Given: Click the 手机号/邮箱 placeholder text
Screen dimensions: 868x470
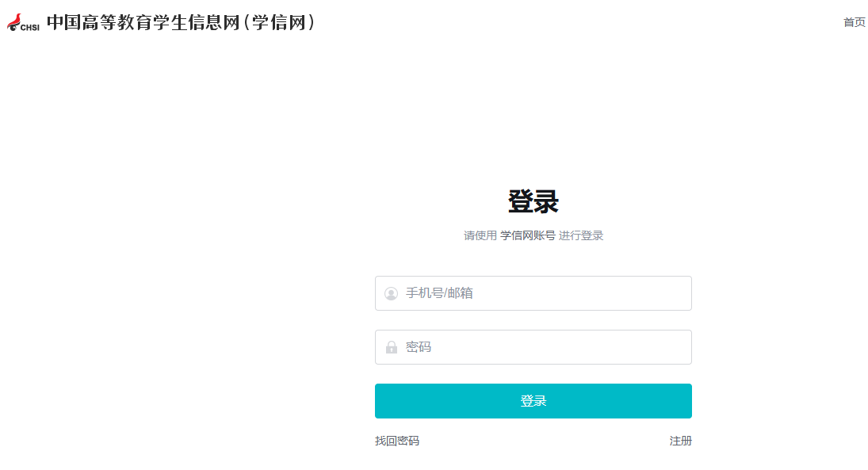Looking at the screenshot, I should [x=439, y=293].
